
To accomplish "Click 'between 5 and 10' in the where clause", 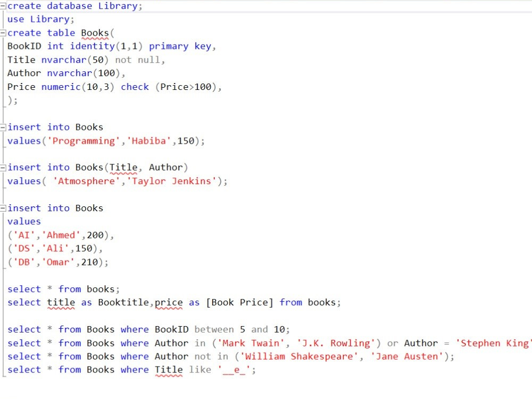I will click(239, 329).
